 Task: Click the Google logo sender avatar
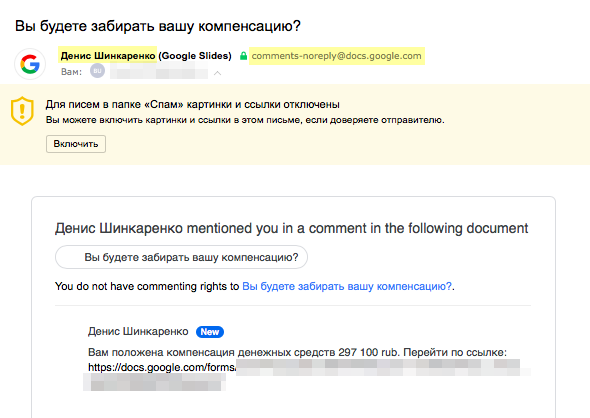click(x=30, y=64)
